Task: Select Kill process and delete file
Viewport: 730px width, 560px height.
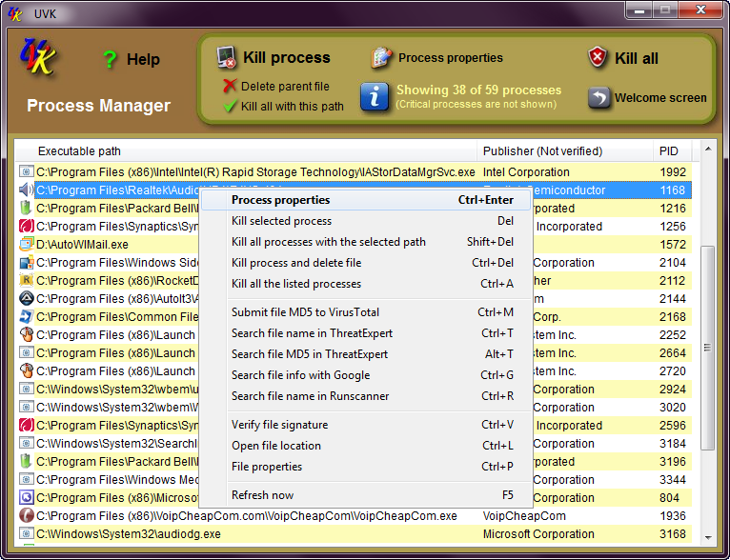Action: [x=366, y=263]
